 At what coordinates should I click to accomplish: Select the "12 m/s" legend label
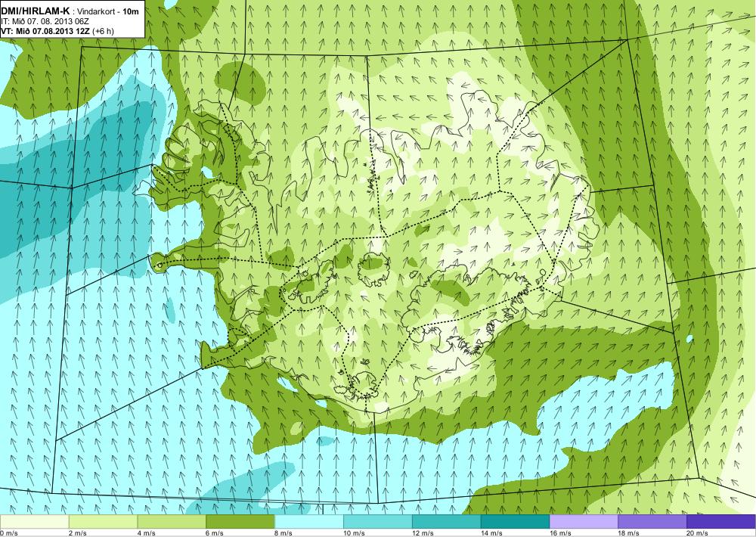point(423,533)
